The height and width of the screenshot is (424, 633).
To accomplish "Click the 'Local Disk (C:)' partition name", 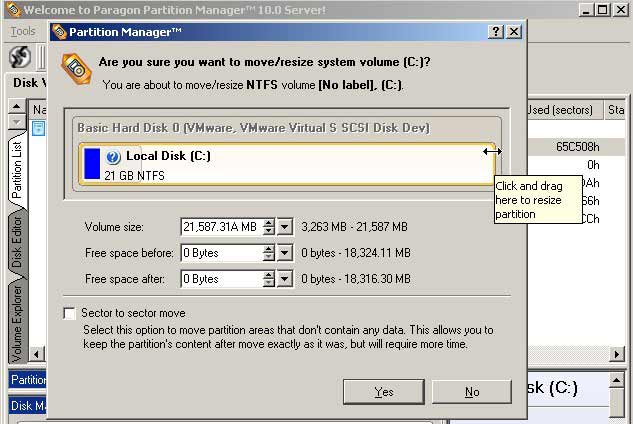I will (168, 156).
